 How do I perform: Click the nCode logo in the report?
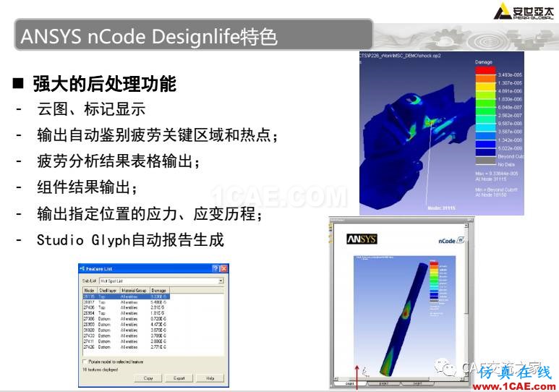451,240
